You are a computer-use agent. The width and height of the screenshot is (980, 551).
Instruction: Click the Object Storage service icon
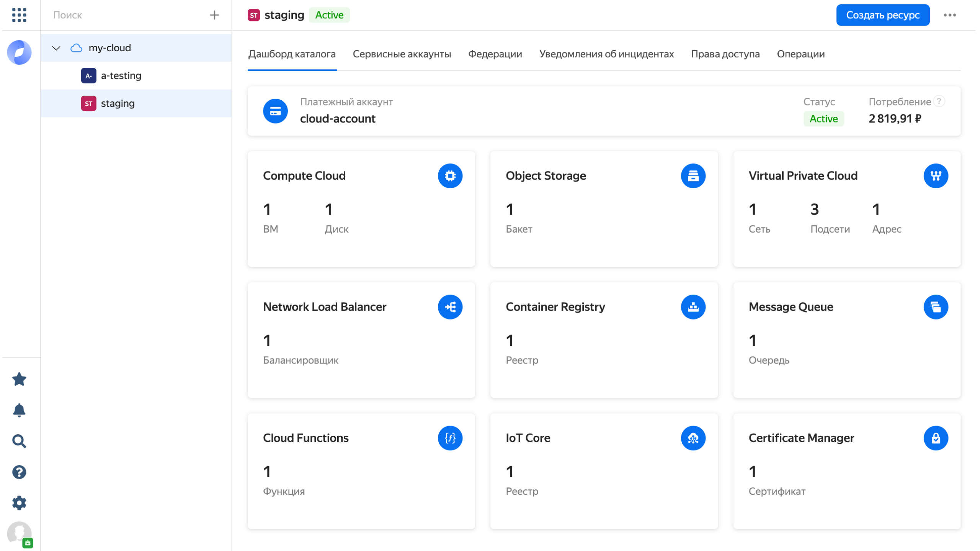pyautogui.click(x=693, y=176)
